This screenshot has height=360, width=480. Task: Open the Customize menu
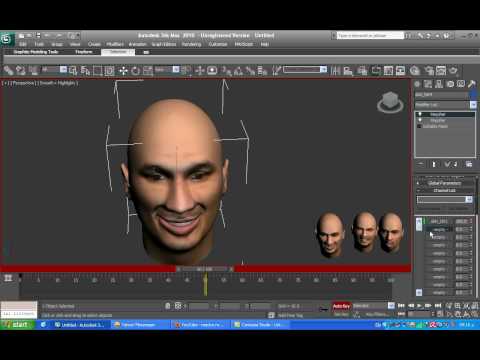(218, 44)
